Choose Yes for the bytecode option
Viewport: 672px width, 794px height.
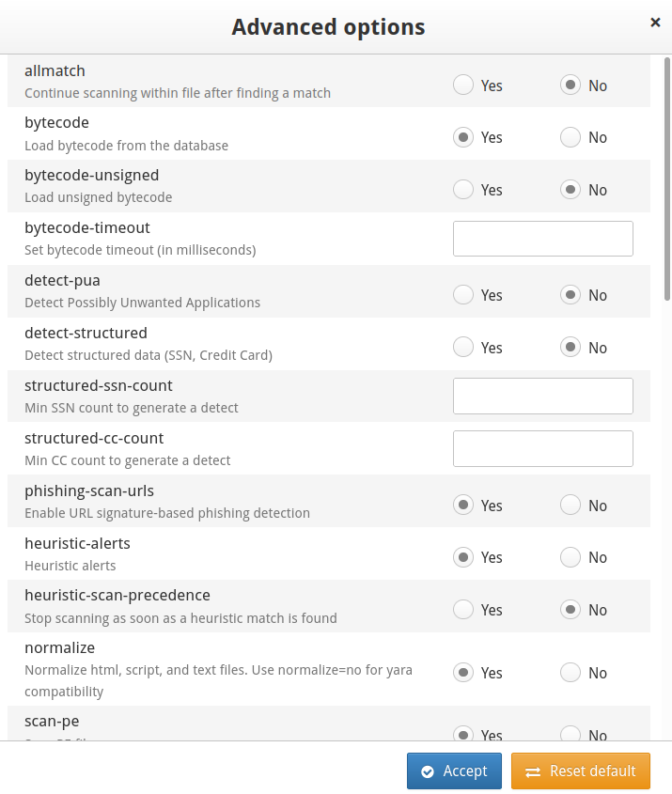(463, 137)
